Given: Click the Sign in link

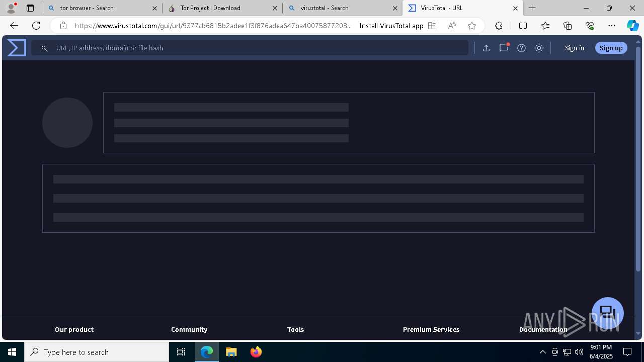Looking at the screenshot, I should point(575,48).
